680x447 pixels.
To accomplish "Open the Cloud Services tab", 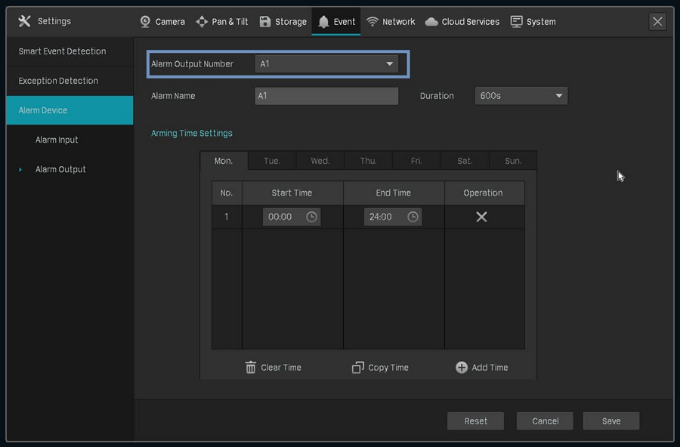I will 462,21.
